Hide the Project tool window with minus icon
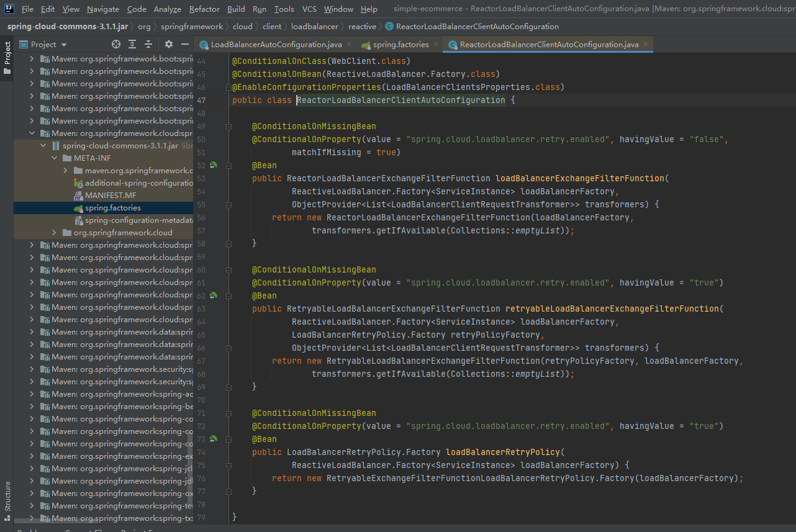 pyautogui.click(x=185, y=44)
